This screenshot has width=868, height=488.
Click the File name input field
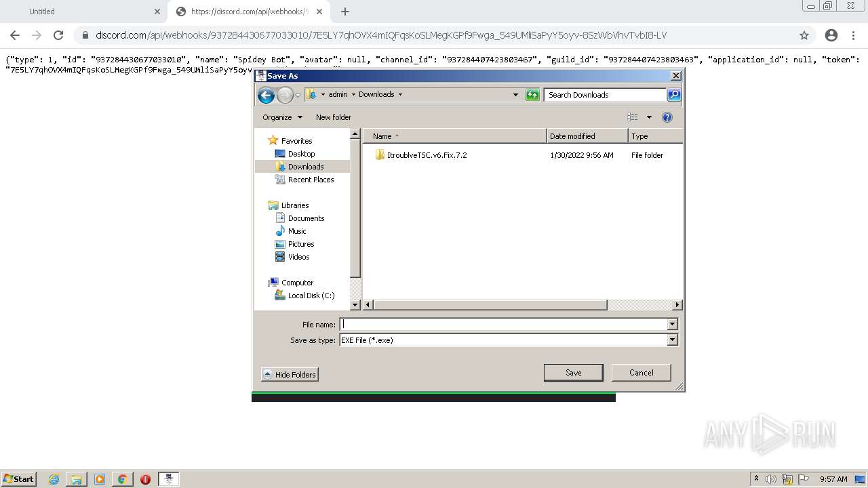tap(503, 325)
